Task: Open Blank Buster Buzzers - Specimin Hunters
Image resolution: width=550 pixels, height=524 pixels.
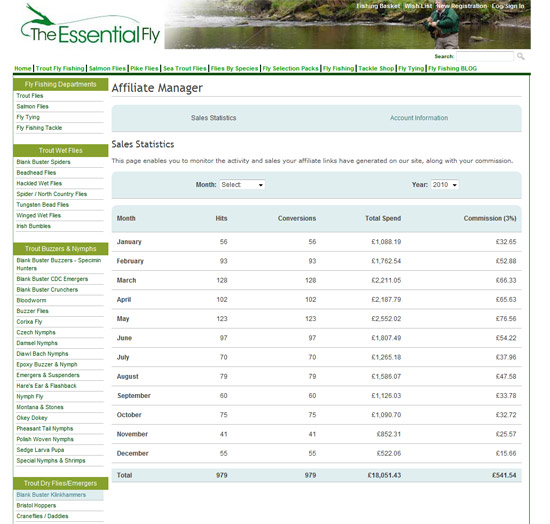Action: point(59,264)
